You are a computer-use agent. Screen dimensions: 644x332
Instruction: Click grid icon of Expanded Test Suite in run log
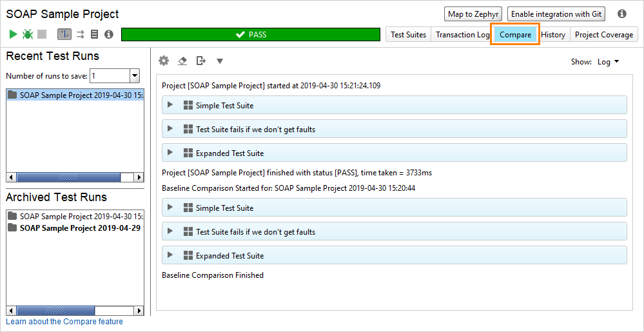[188, 153]
